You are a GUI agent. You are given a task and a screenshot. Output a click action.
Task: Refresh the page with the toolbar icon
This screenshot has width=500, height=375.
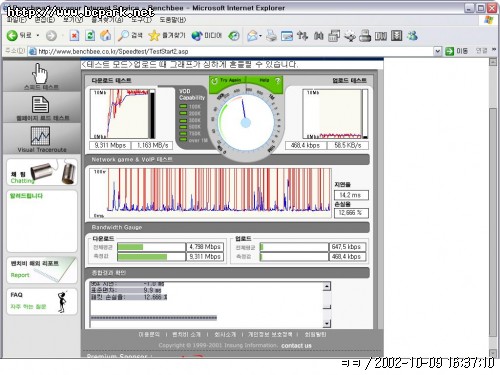pyautogui.click(x=90, y=35)
